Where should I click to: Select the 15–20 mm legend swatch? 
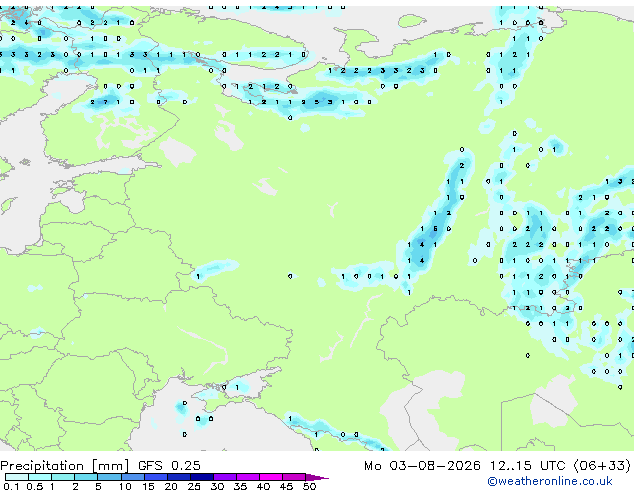[x=156, y=477]
